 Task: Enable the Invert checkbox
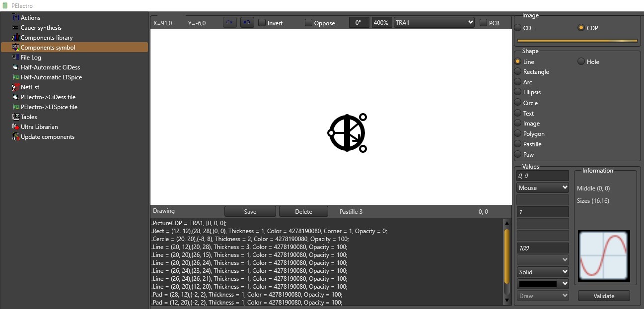tap(262, 23)
